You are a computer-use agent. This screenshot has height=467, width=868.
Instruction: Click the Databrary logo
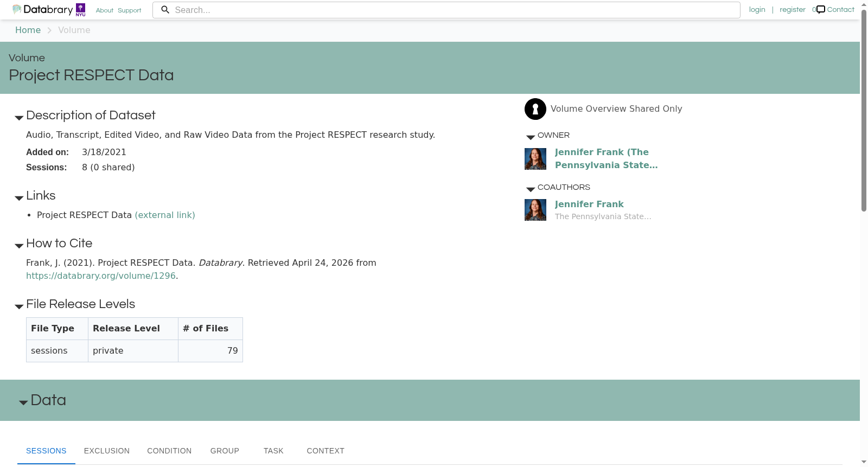[42, 10]
